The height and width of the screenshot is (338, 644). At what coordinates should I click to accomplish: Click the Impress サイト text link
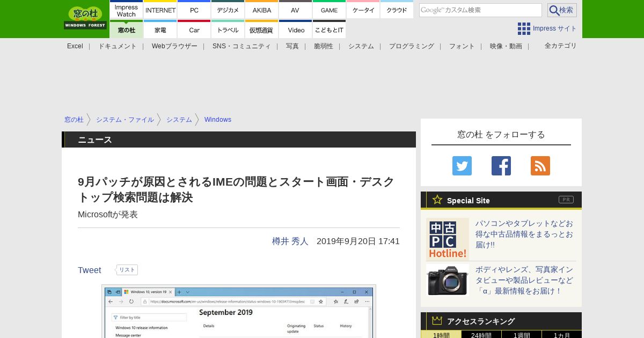tap(555, 28)
